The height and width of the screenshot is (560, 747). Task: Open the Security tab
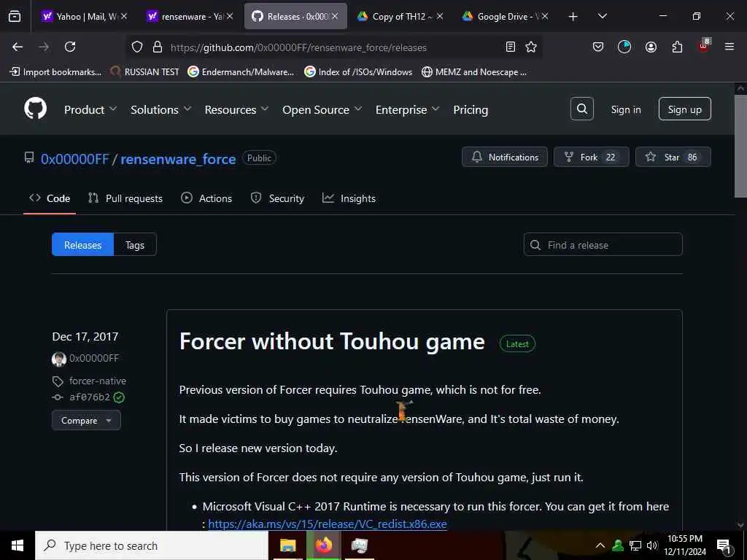coord(277,198)
